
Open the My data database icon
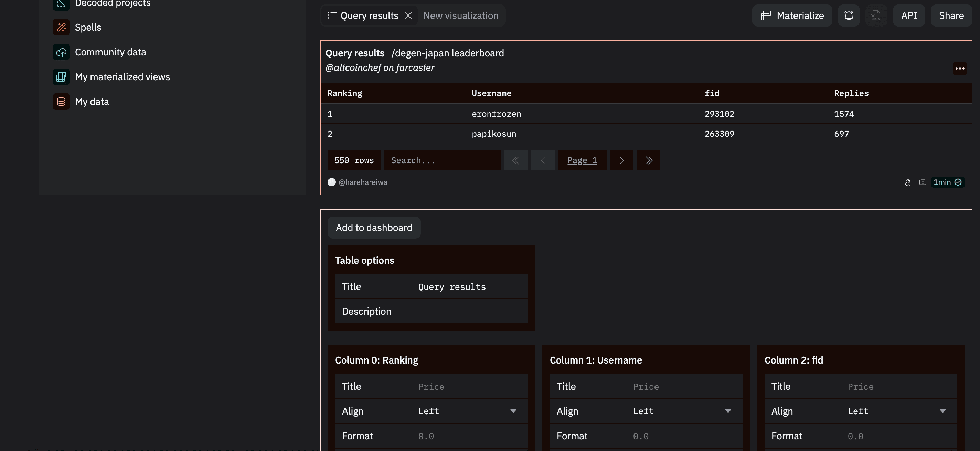(x=61, y=102)
